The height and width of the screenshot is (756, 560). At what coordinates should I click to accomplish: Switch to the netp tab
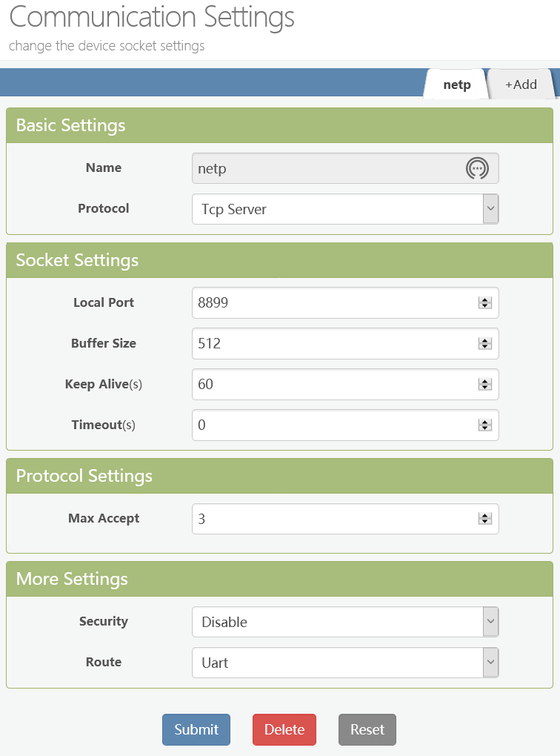pos(456,84)
